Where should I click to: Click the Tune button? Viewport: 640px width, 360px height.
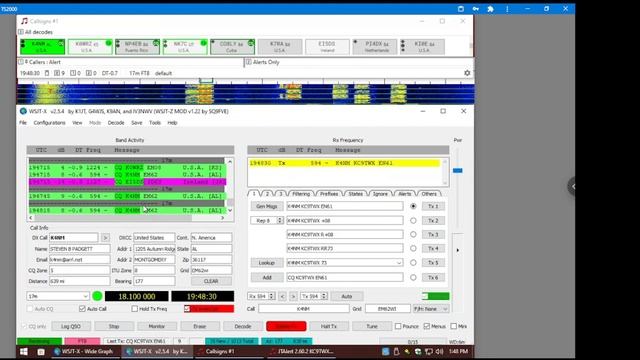pyautogui.click(x=372, y=326)
